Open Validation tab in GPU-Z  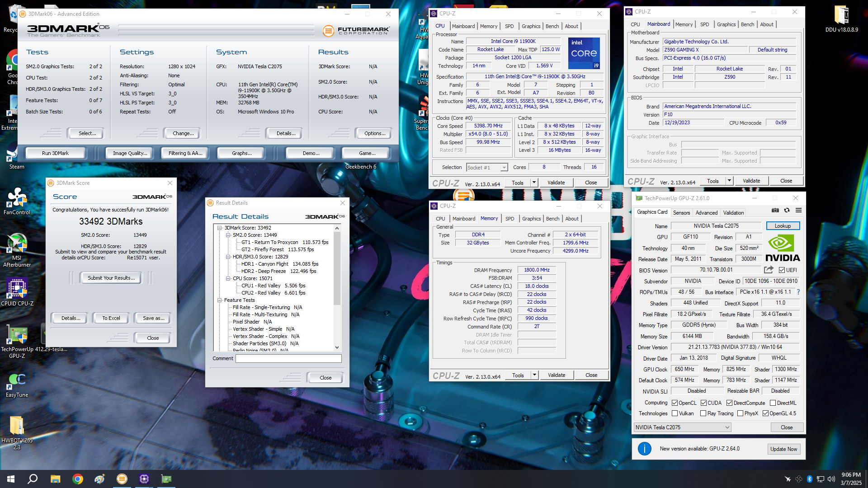pos(733,213)
